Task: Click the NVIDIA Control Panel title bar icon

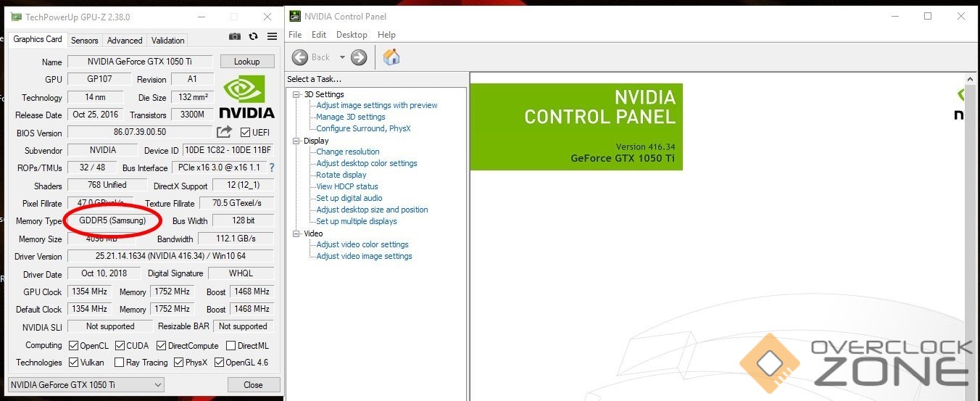Action: [295, 16]
